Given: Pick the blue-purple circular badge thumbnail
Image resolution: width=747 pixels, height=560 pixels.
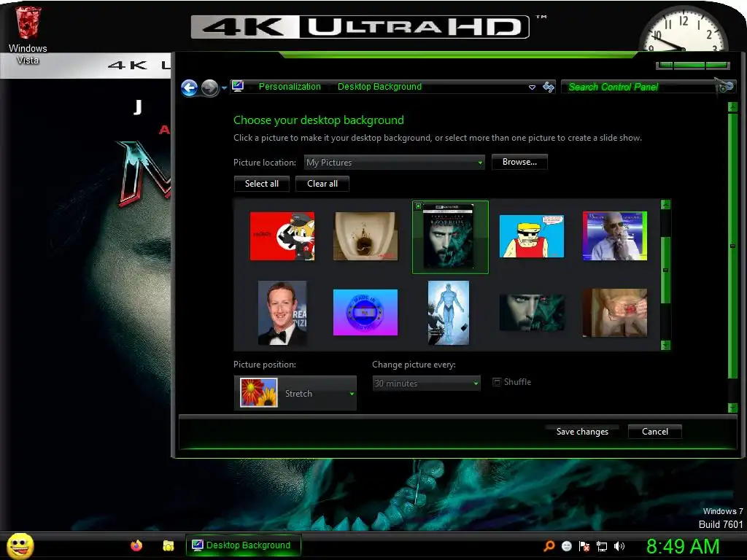Looking at the screenshot, I should pos(365,312).
